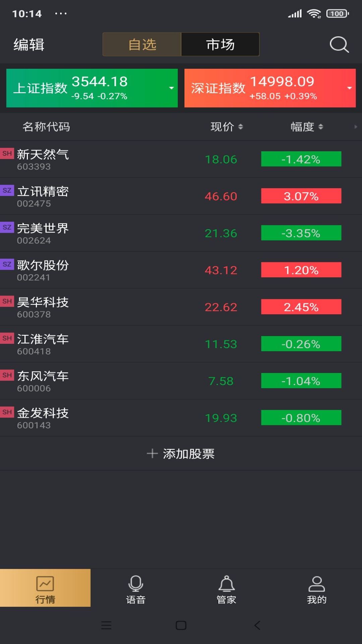Open the 我的 profile icon
Image resolution: width=362 pixels, height=644 pixels.
(317, 584)
